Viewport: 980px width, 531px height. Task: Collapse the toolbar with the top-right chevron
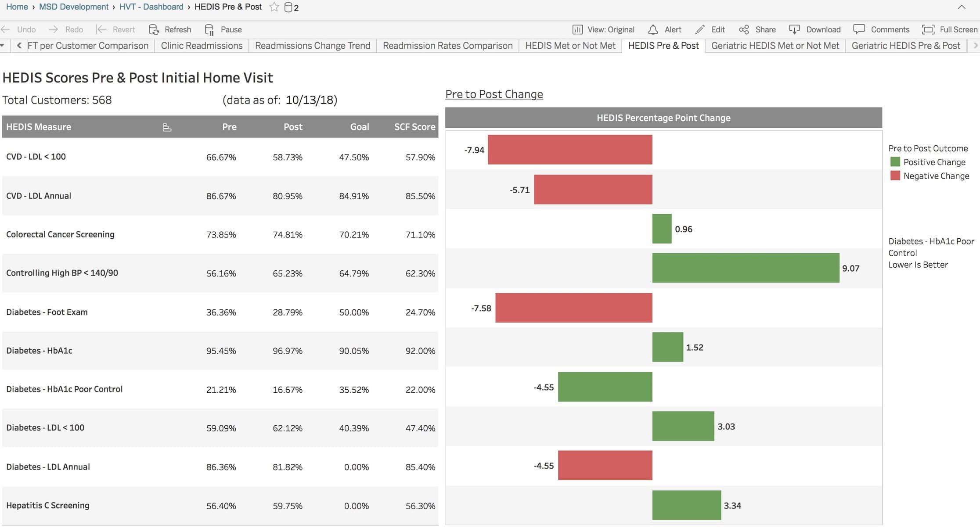click(x=962, y=7)
